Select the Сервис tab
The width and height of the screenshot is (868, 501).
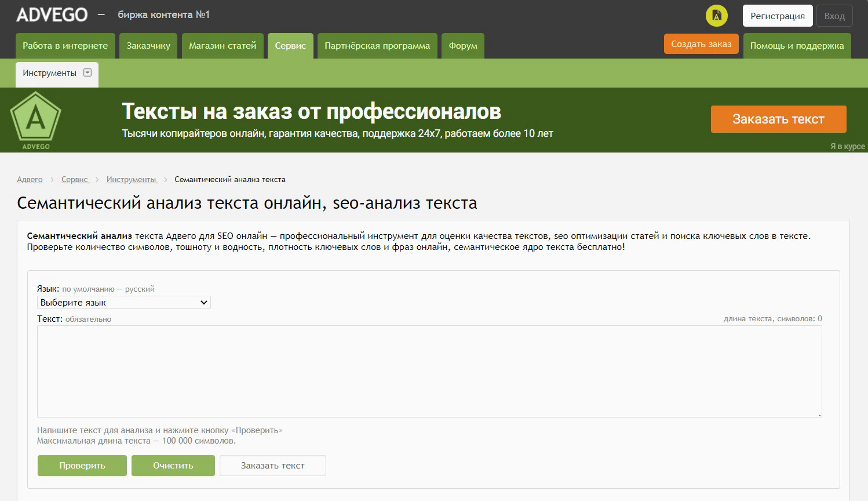click(x=290, y=46)
